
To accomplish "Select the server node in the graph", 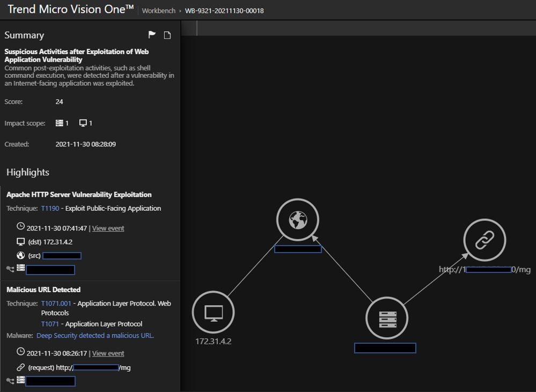I will [387, 319].
